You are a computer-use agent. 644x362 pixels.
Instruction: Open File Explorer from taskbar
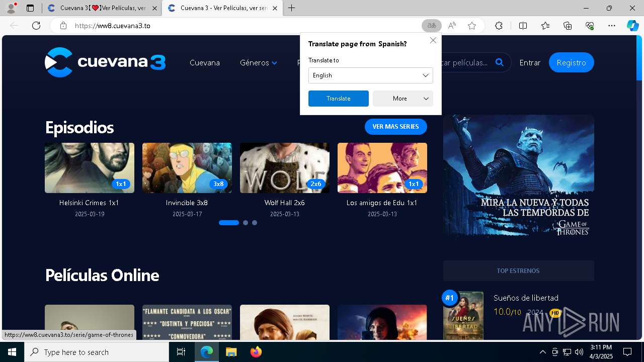pos(231,352)
